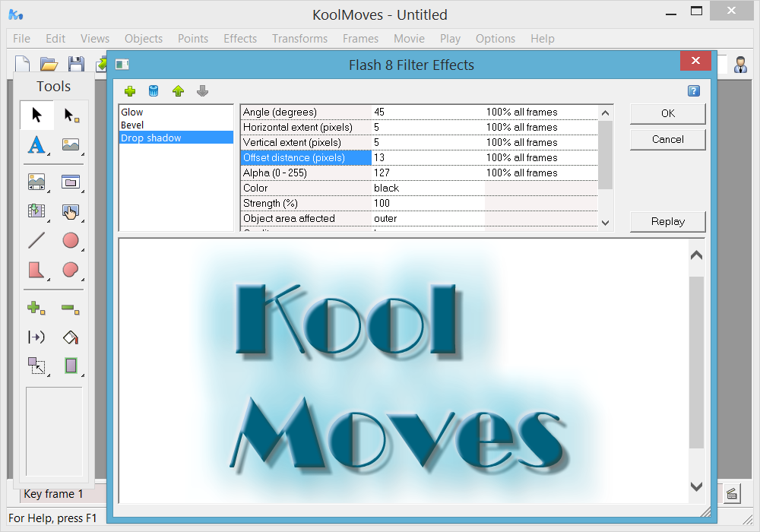Select the delete point minus tool
760x532 pixels.
[71, 308]
